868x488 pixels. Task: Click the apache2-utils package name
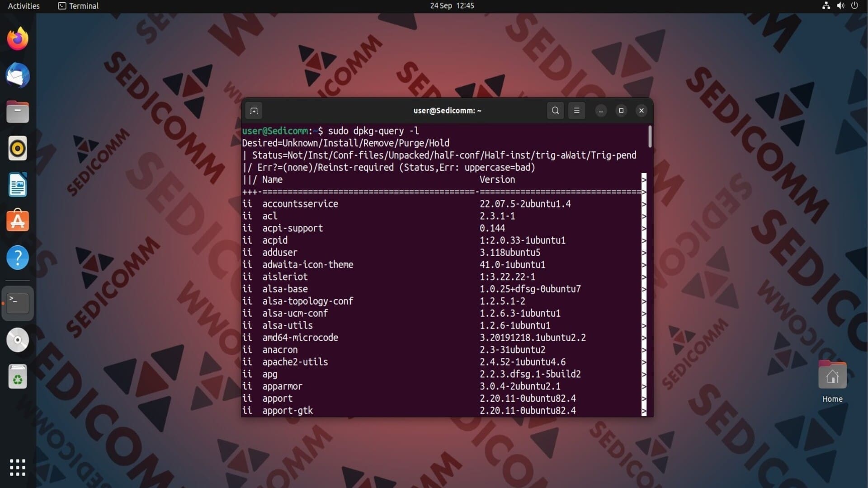pos(295,362)
